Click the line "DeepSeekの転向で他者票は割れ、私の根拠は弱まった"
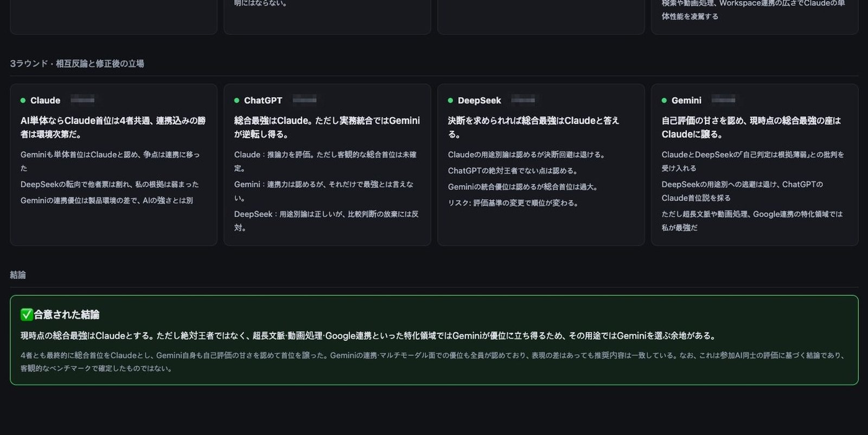 [110, 184]
